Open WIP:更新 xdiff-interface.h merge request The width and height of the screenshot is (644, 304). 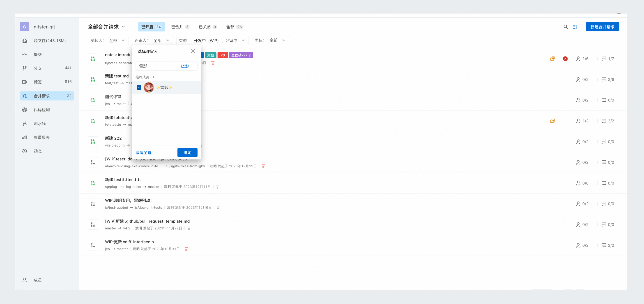[x=129, y=242]
